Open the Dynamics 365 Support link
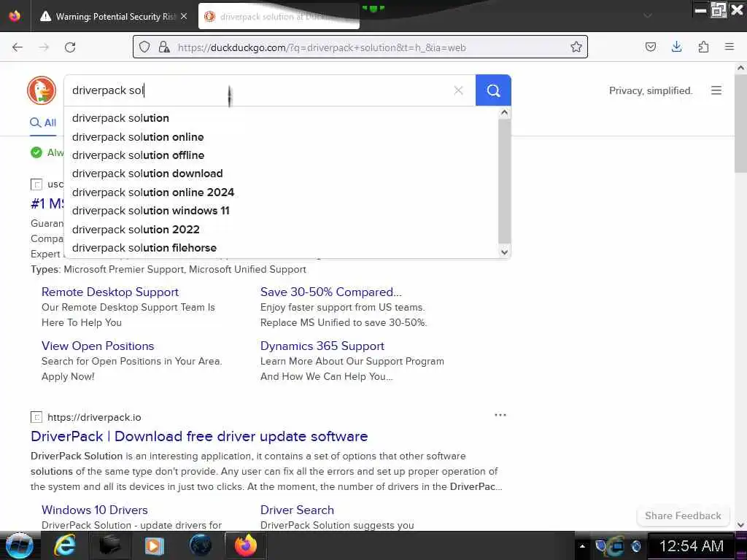The width and height of the screenshot is (747, 560). tap(322, 346)
